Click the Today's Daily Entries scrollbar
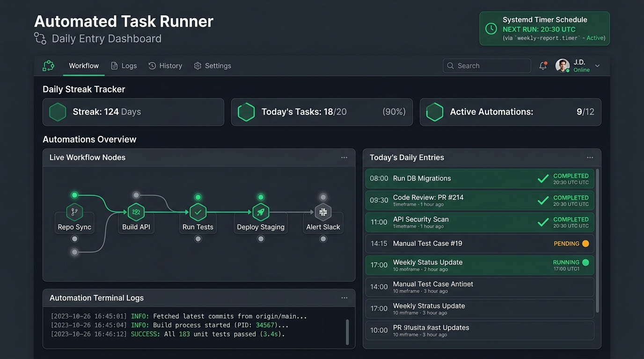The image size is (644, 359). pos(597,241)
